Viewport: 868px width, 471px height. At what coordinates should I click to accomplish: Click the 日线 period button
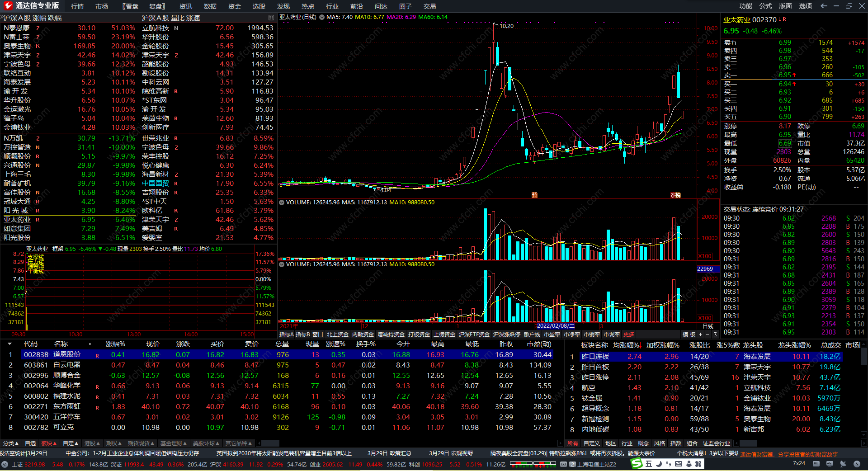708,326
